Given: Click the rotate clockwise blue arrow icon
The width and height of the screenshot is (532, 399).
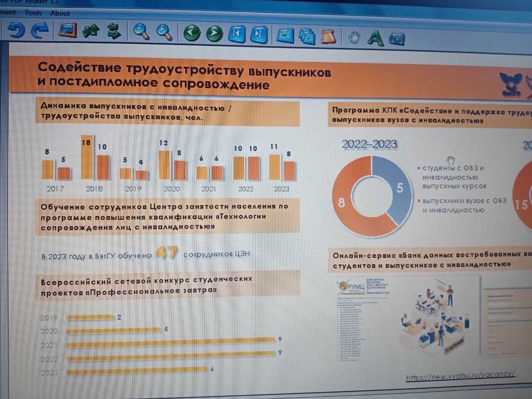Looking at the screenshot, I should click(x=40, y=31).
